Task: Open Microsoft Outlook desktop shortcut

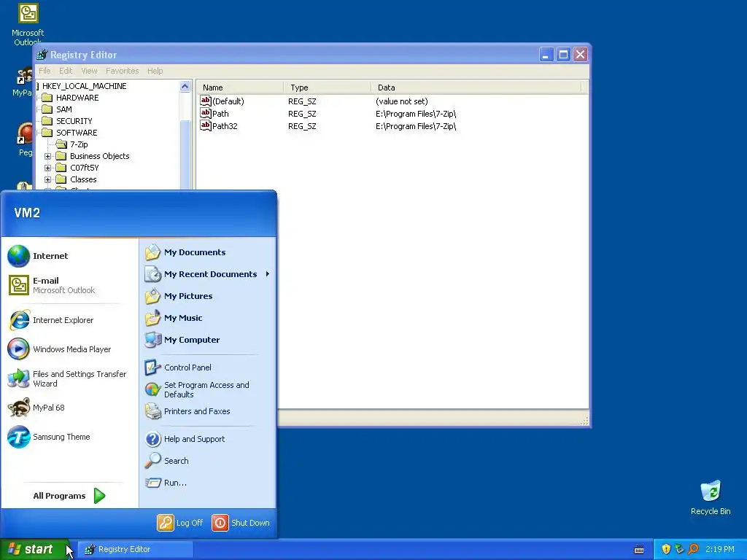Action: click(x=28, y=24)
